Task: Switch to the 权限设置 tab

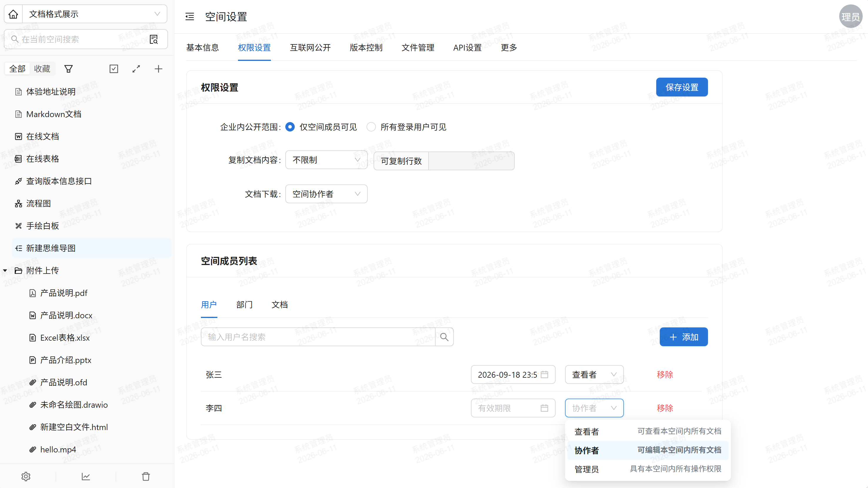Action: coord(254,48)
